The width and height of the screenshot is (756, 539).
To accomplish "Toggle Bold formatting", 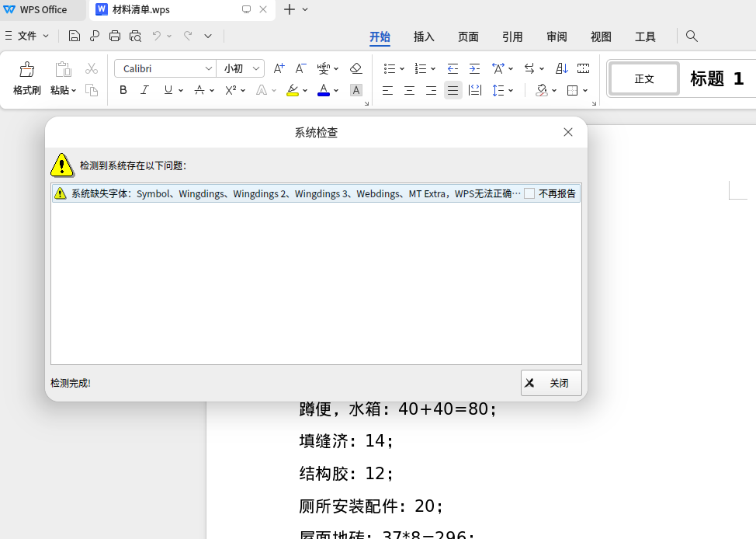I will pyautogui.click(x=123, y=90).
